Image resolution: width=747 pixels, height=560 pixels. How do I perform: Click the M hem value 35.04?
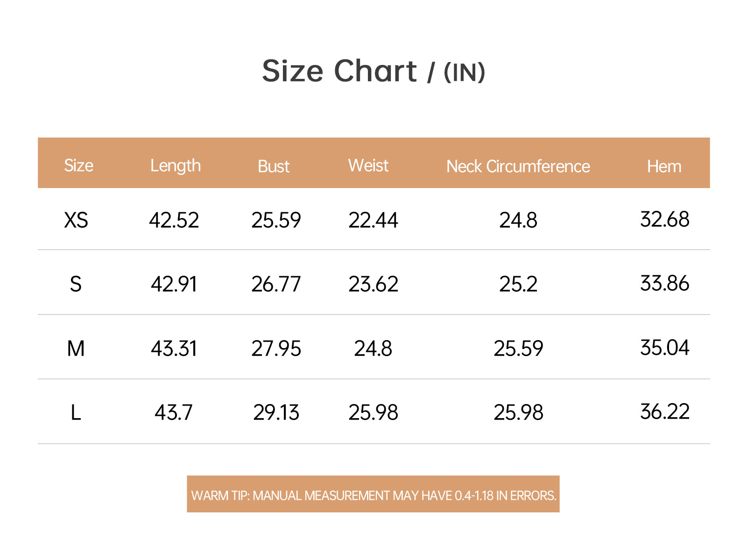(x=664, y=348)
